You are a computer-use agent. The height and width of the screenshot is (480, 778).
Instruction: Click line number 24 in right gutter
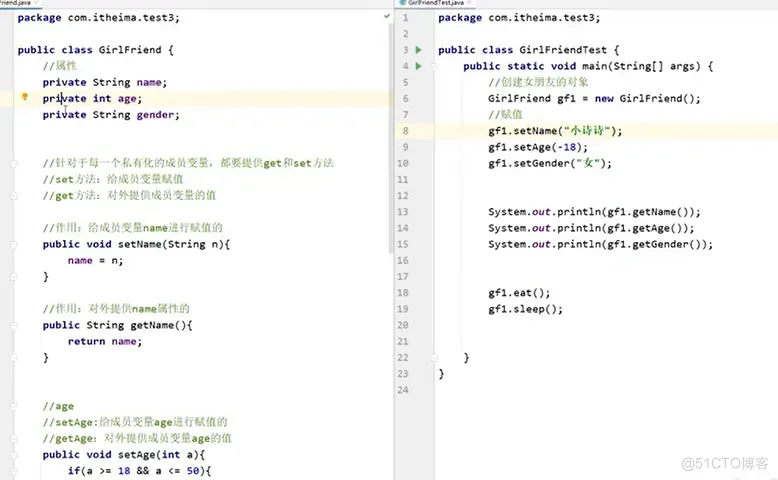pos(403,390)
